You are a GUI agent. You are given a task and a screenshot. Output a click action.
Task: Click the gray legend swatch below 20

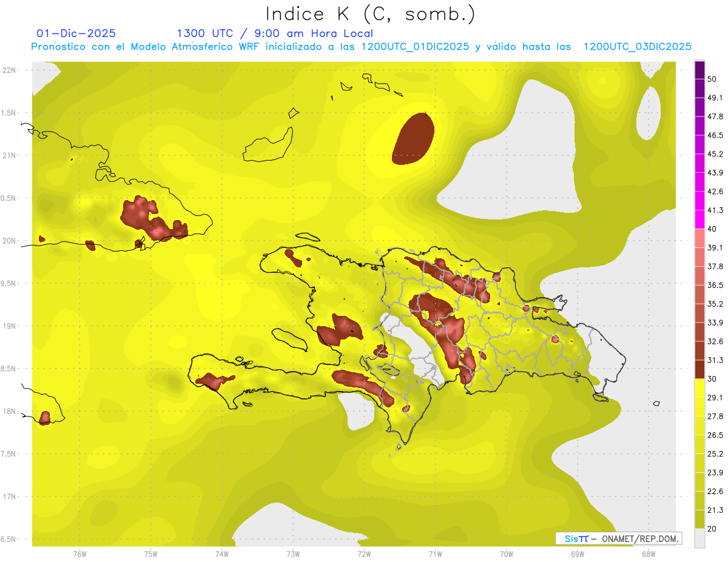tap(699, 538)
